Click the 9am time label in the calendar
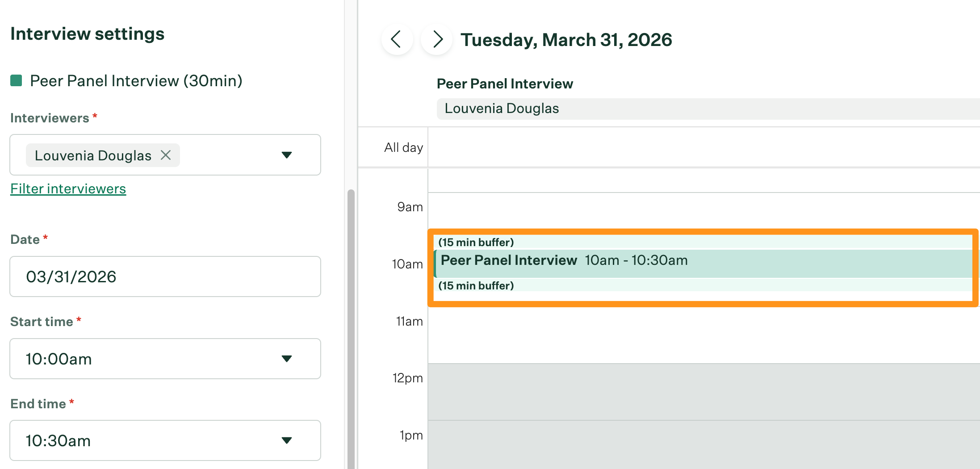Screen dimensions: 980x469 409,206
